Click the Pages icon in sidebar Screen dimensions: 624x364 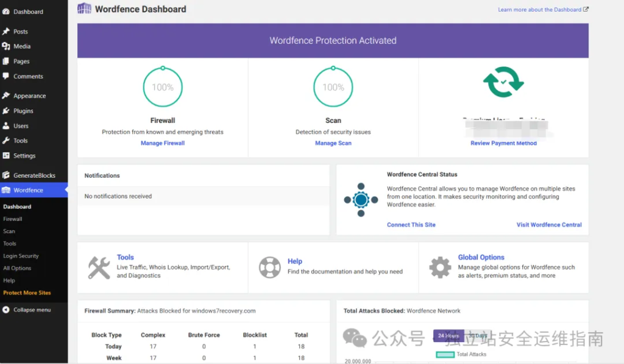click(x=5, y=61)
